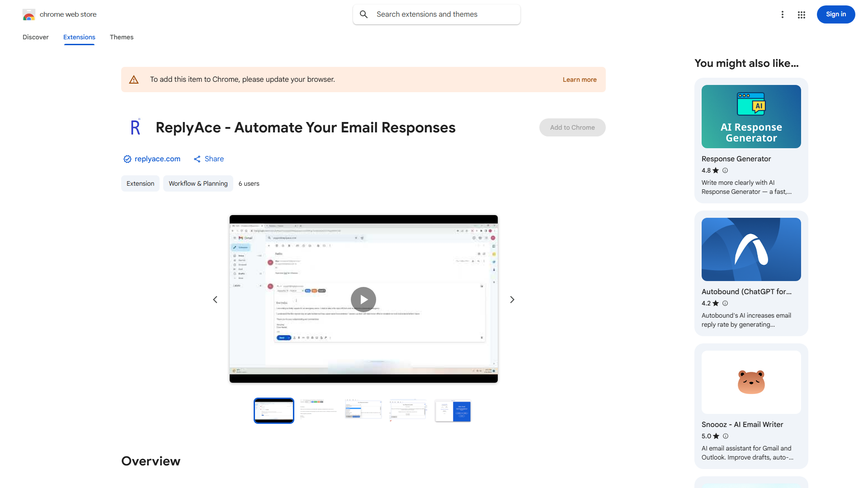Switch to the Discover tab
868x488 pixels.
click(x=36, y=37)
